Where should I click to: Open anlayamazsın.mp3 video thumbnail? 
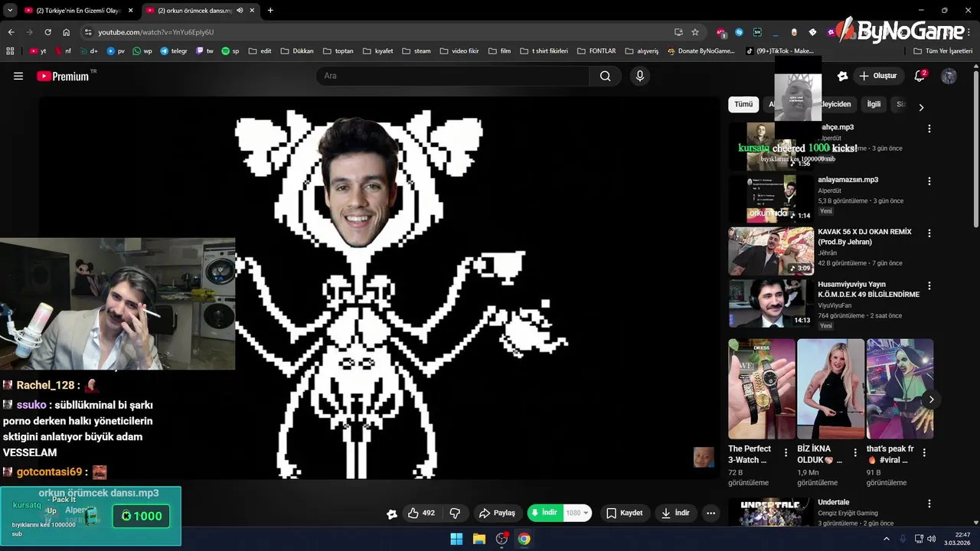point(771,199)
